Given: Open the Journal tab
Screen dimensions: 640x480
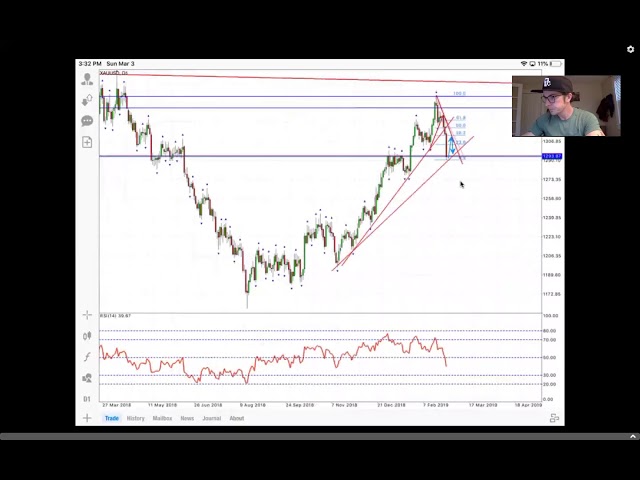Looking at the screenshot, I should point(211,418).
